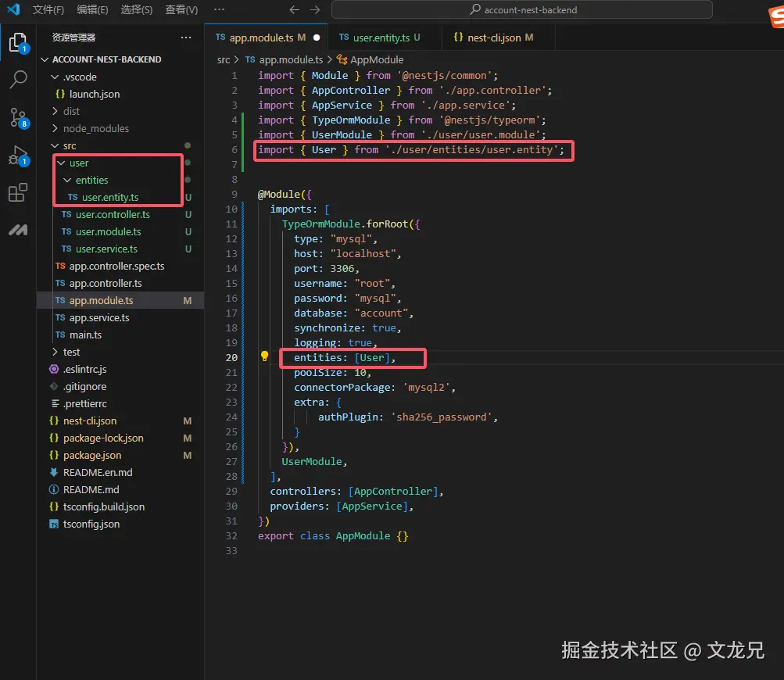Open nest-cli.json in the explorer
The image size is (784, 680).
120,421
